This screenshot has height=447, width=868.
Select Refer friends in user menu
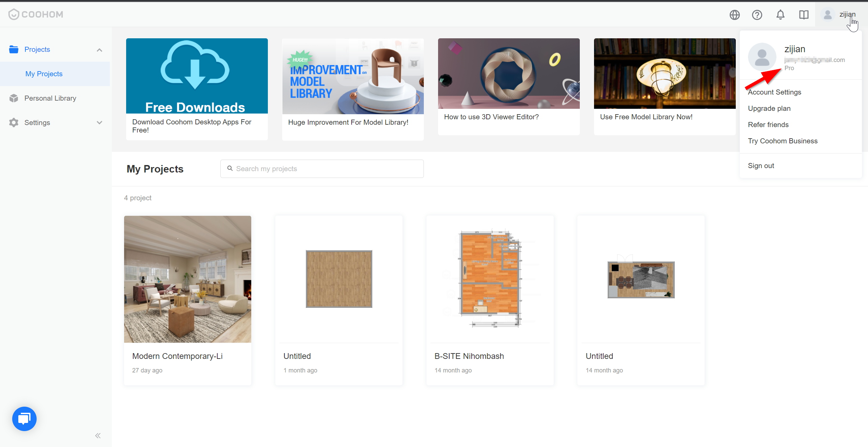(x=768, y=125)
